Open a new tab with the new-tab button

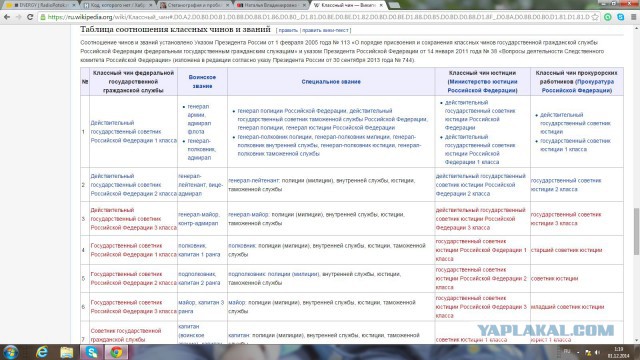(394, 5)
